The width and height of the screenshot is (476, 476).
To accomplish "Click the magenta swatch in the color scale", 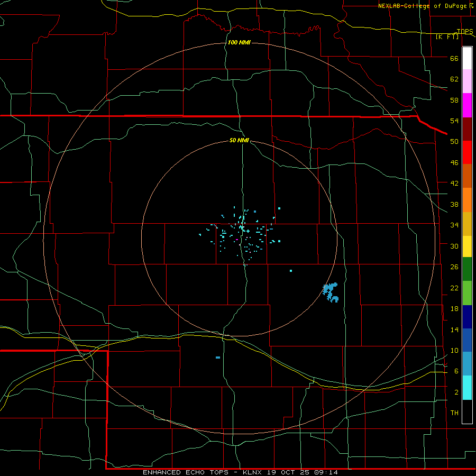I will click(467, 105).
